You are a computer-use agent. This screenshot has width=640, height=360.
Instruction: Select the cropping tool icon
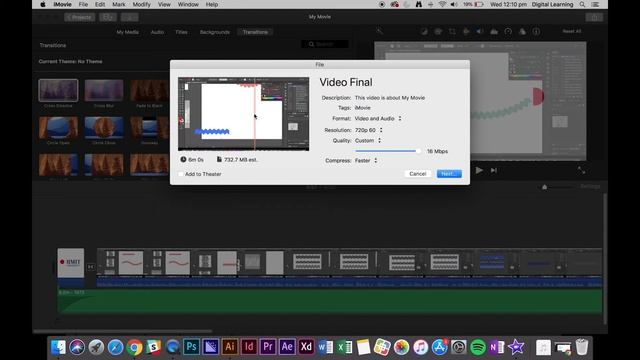452,31
